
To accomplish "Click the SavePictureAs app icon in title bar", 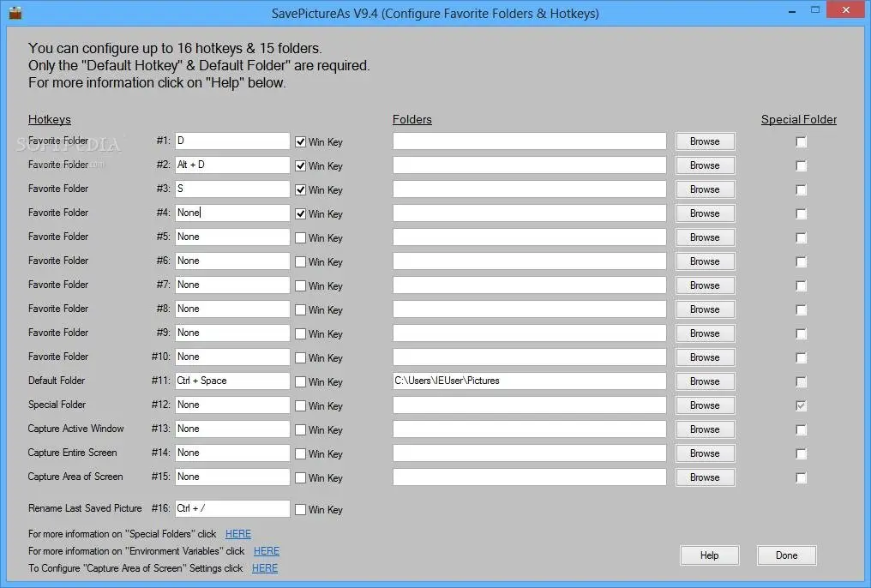I will point(15,12).
